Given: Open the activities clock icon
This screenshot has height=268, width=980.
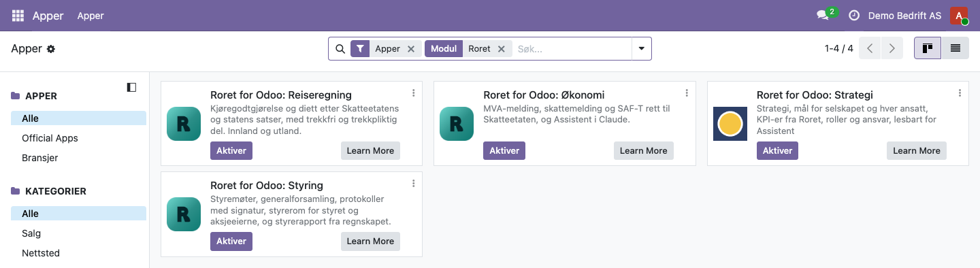Looking at the screenshot, I should point(854,15).
